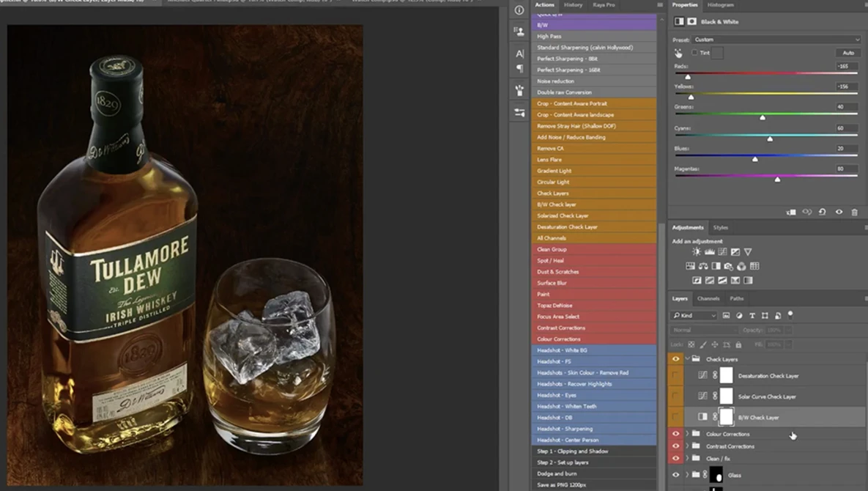Click the Auto button
The width and height of the screenshot is (868, 491).
click(x=848, y=53)
